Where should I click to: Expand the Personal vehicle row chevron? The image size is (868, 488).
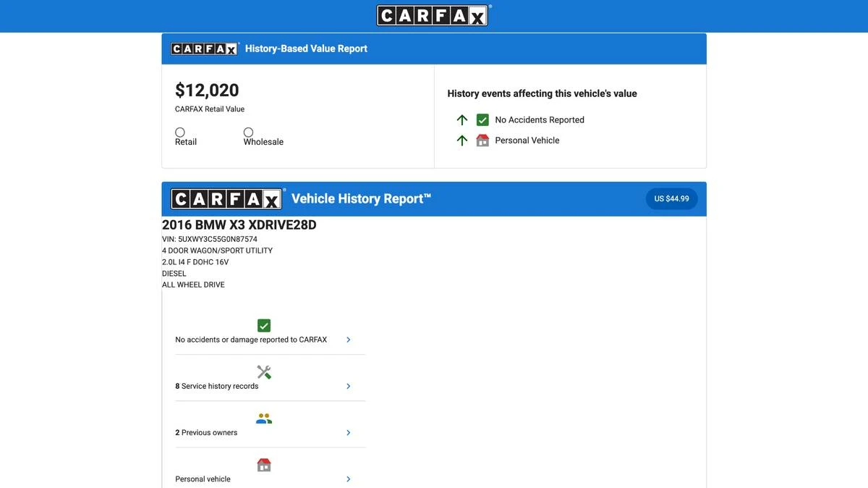click(x=349, y=479)
